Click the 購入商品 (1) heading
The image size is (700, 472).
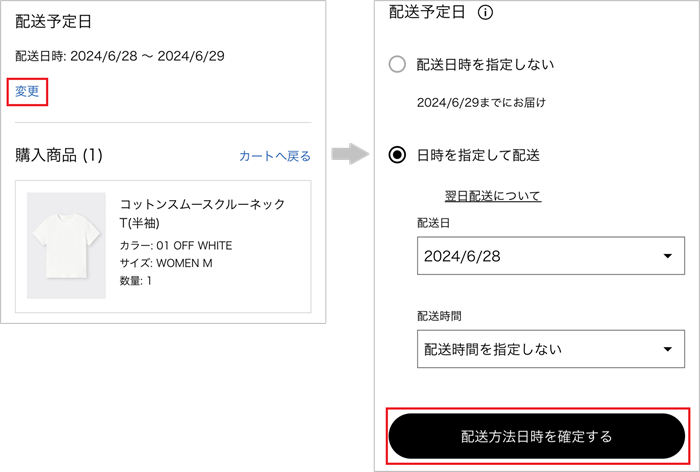59,155
